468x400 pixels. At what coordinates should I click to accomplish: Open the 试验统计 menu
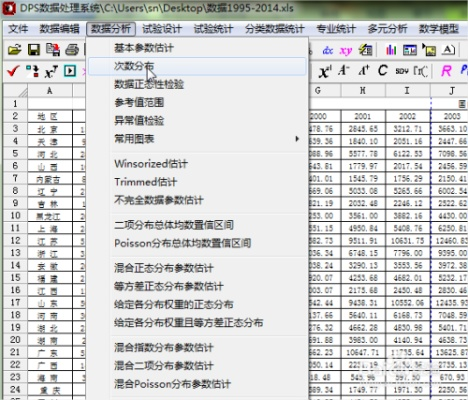pyautogui.click(x=213, y=29)
